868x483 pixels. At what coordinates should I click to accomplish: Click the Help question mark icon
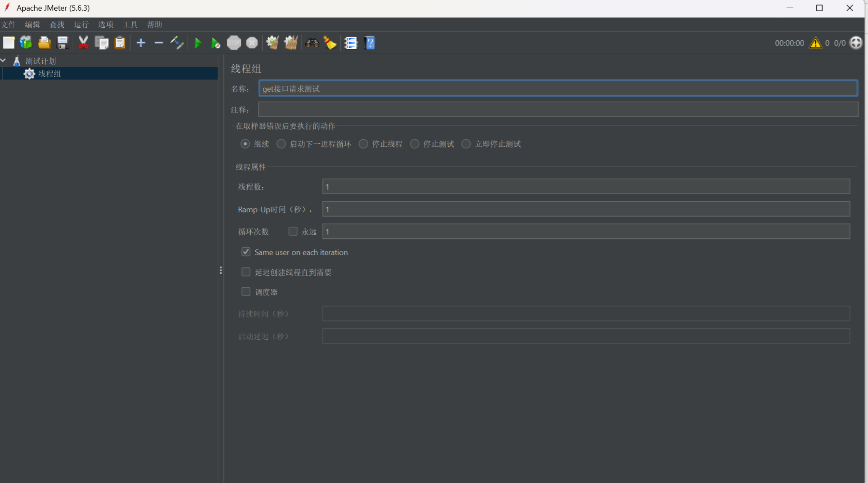coord(370,43)
